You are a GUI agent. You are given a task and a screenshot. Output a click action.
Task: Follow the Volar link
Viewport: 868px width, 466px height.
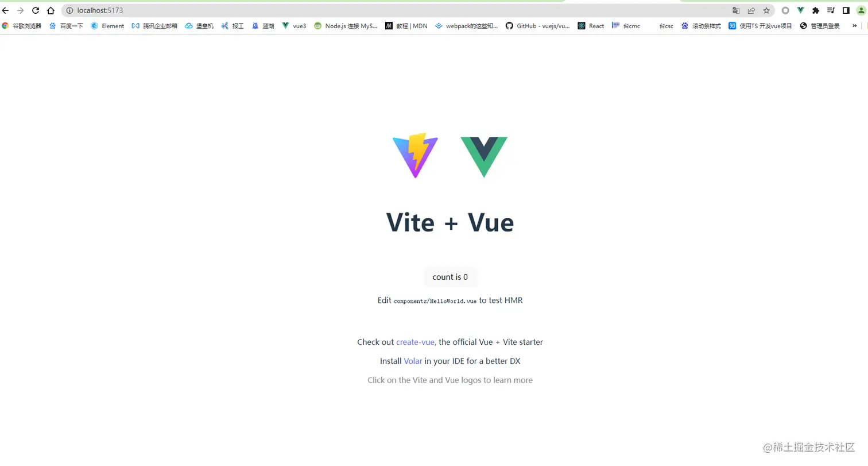coord(413,361)
